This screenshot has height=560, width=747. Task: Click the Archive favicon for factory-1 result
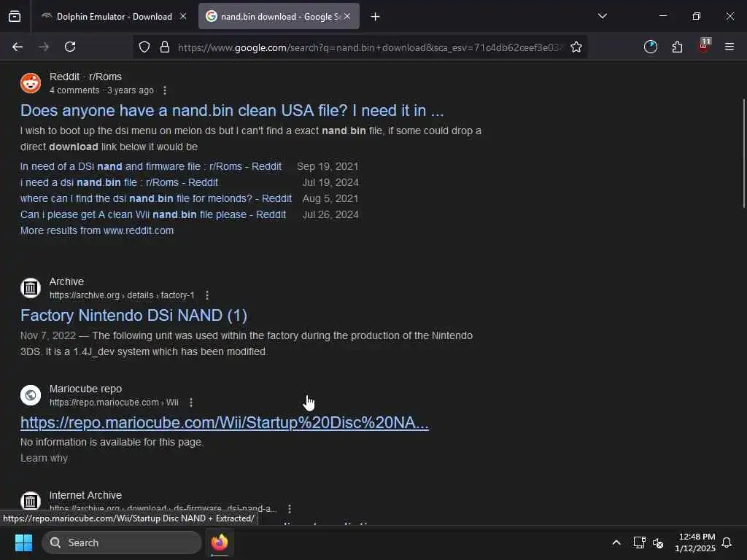(x=31, y=288)
